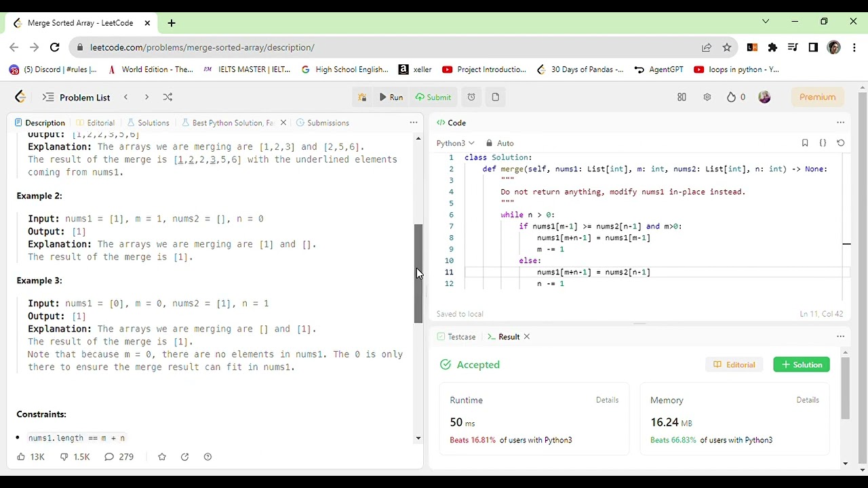View Runtime details

pos(607,400)
